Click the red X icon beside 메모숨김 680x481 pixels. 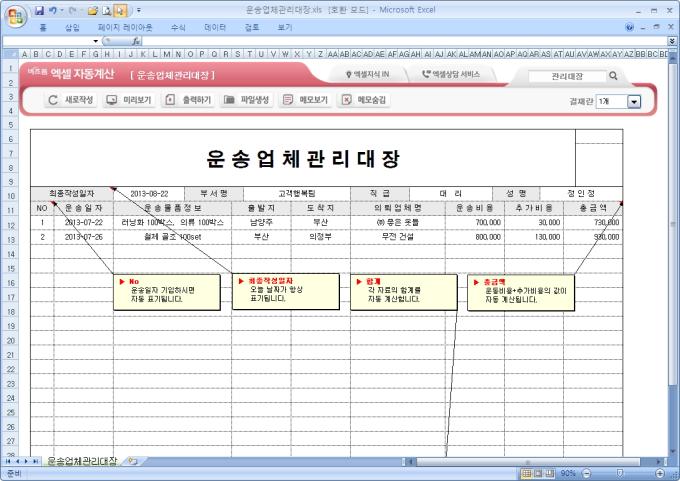[x=347, y=100]
